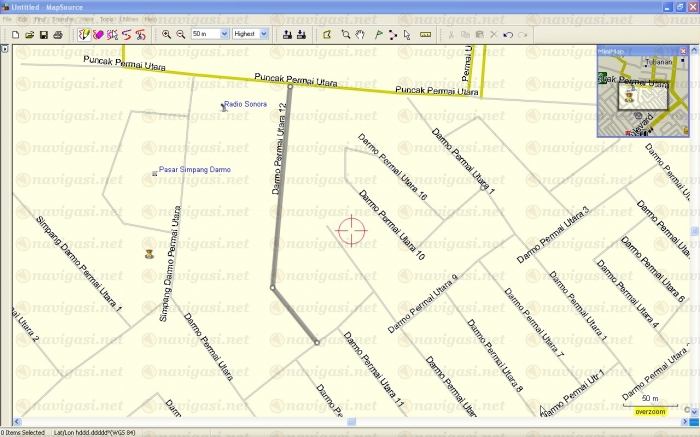Zoom out with the magnifier minus icon
The width and height of the screenshot is (700, 437).
click(x=181, y=34)
